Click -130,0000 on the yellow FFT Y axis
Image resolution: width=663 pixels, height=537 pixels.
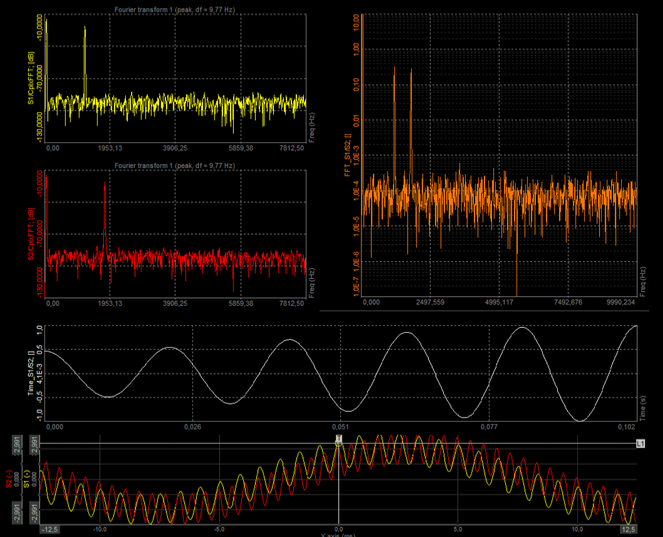[x=40, y=126]
